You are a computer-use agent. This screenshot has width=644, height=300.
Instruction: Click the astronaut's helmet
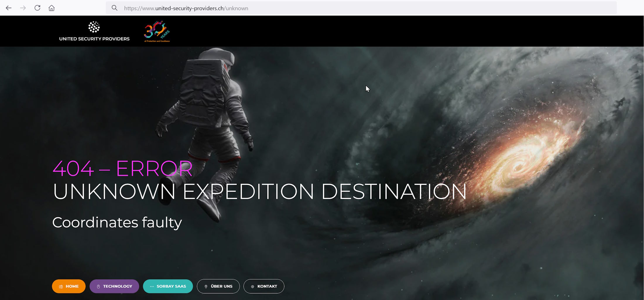[x=220, y=57]
